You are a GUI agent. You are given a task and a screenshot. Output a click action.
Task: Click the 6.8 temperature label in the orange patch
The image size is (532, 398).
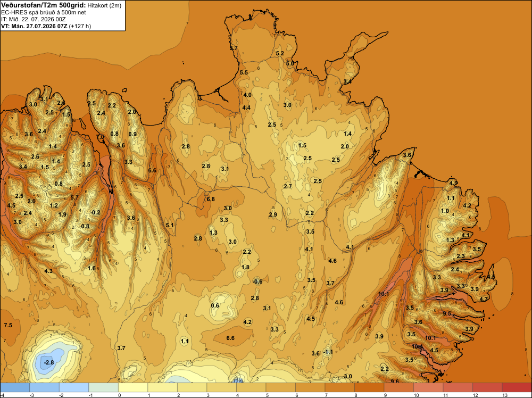(211, 199)
